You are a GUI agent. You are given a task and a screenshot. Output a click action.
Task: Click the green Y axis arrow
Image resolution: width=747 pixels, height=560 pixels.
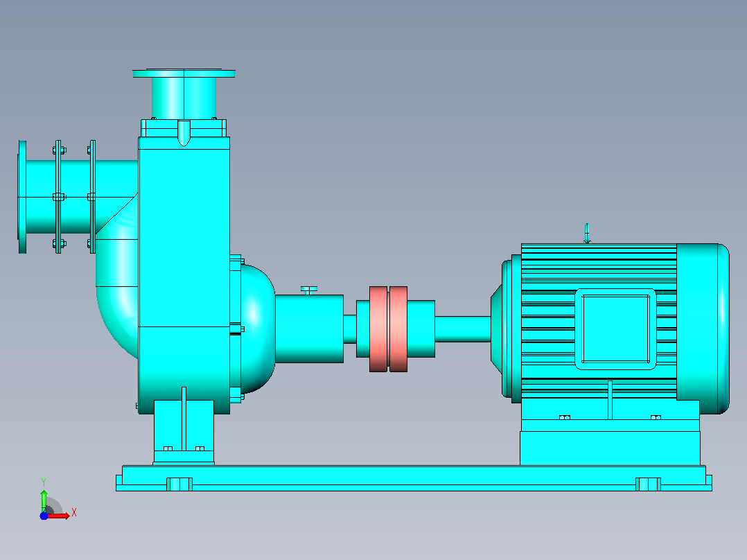pos(44,500)
